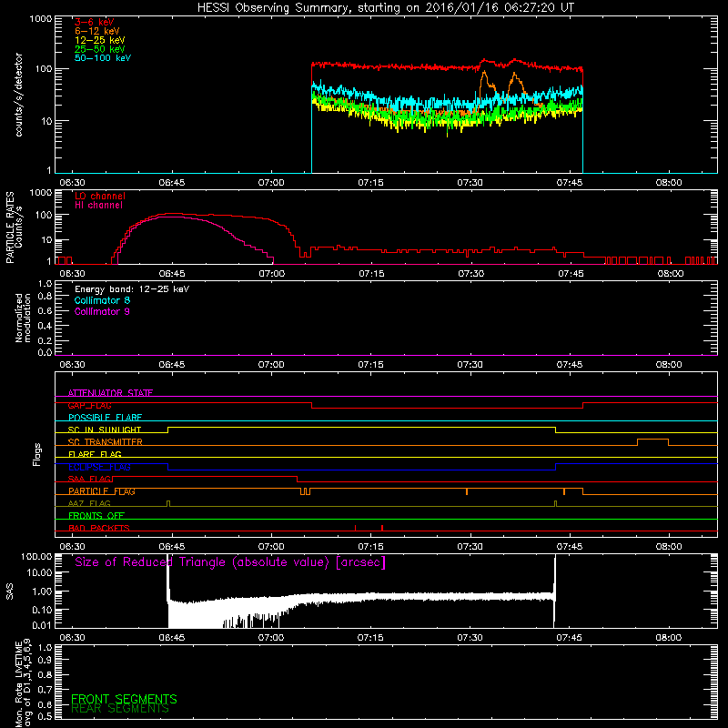Select the 6-12 keV legend label
Screen dimensions: 728x728
pos(97,31)
